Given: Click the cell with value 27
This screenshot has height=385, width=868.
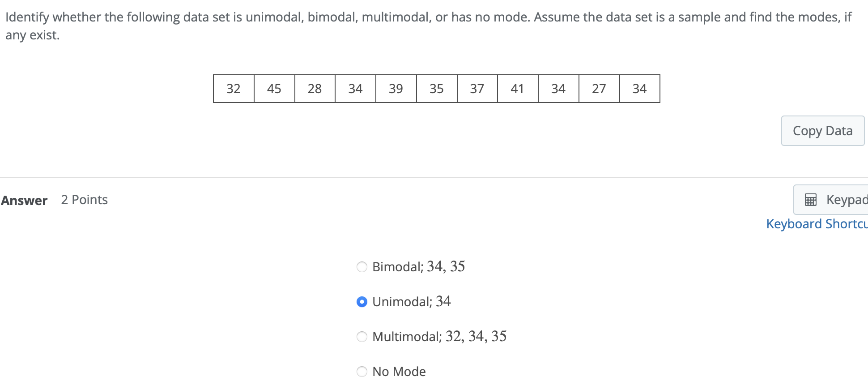Looking at the screenshot, I should coord(599,89).
